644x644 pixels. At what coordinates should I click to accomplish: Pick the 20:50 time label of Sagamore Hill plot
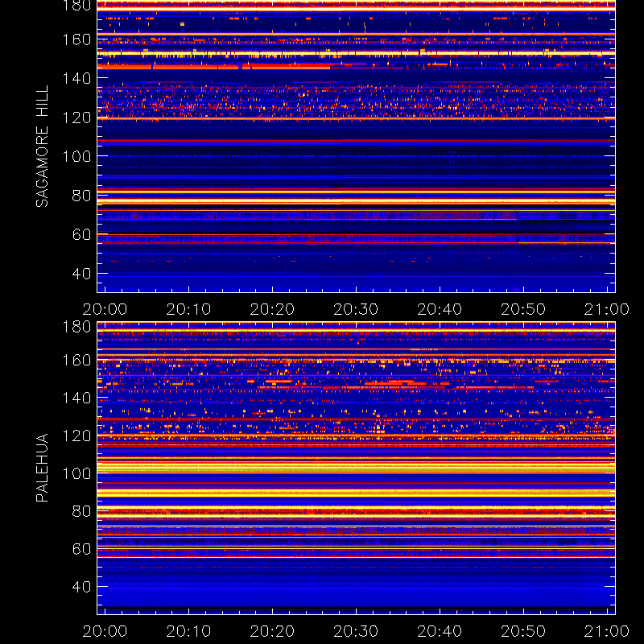point(523,309)
